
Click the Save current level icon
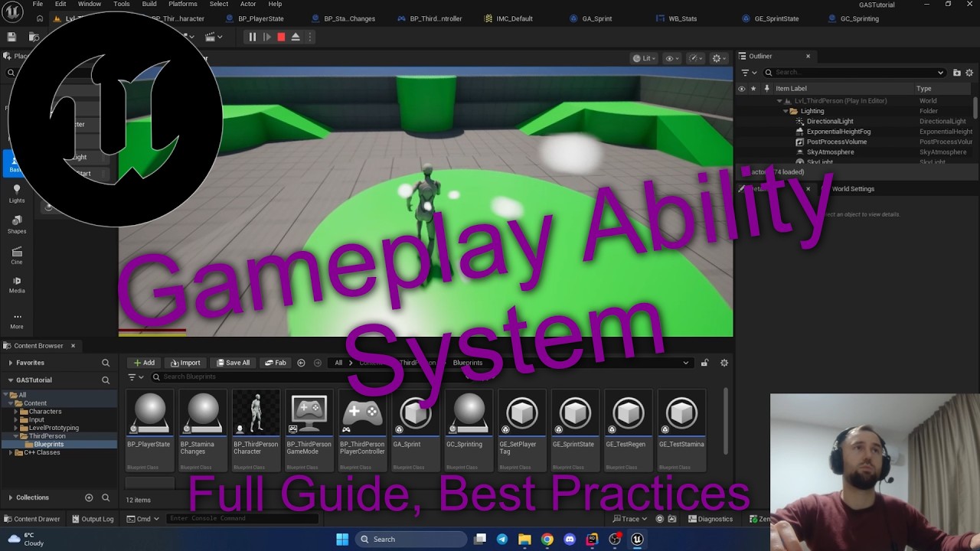[x=11, y=37]
